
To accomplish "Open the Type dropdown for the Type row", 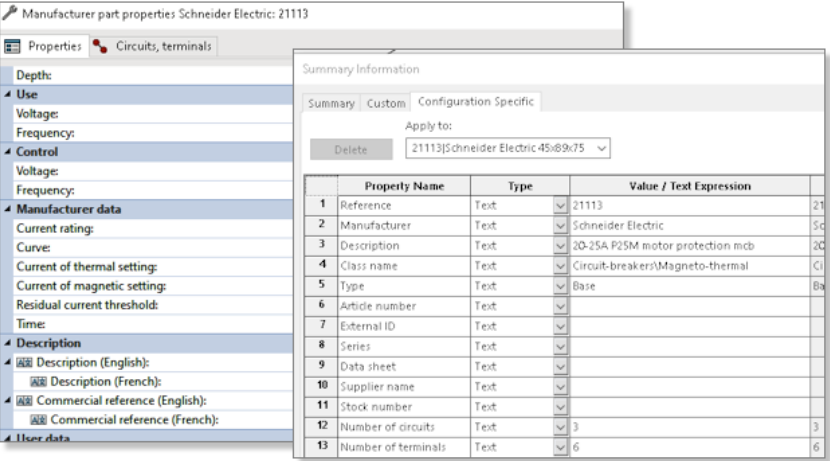I will [560, 286].
